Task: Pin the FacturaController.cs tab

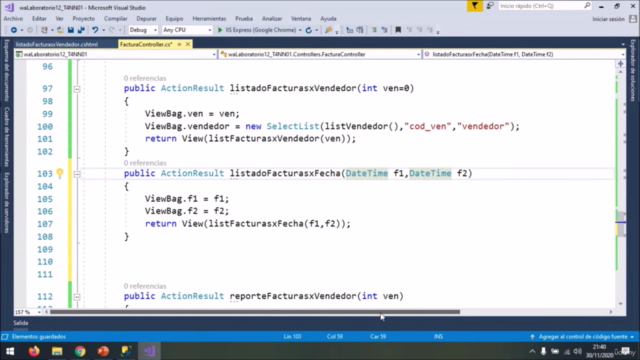Action: (x=179, y=44)
